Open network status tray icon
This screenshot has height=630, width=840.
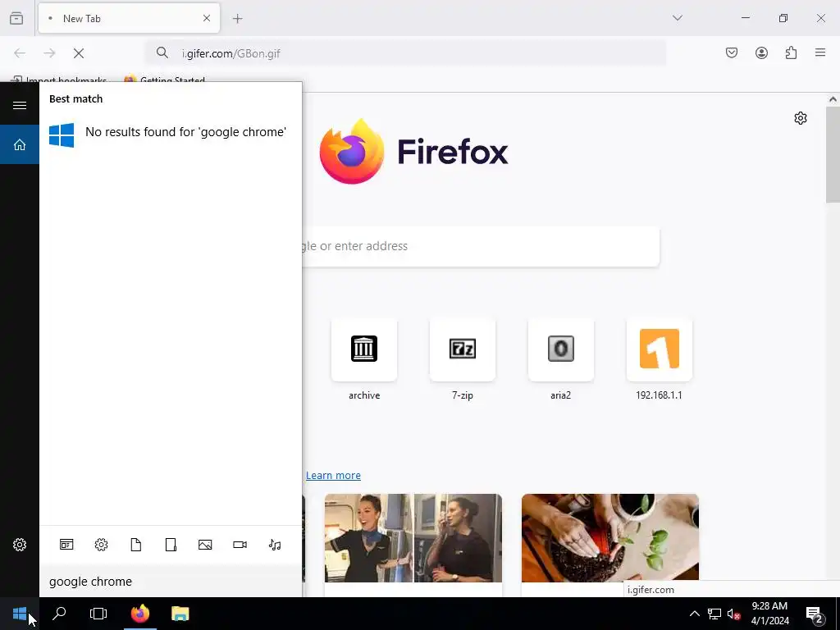(x=714, y=614)
